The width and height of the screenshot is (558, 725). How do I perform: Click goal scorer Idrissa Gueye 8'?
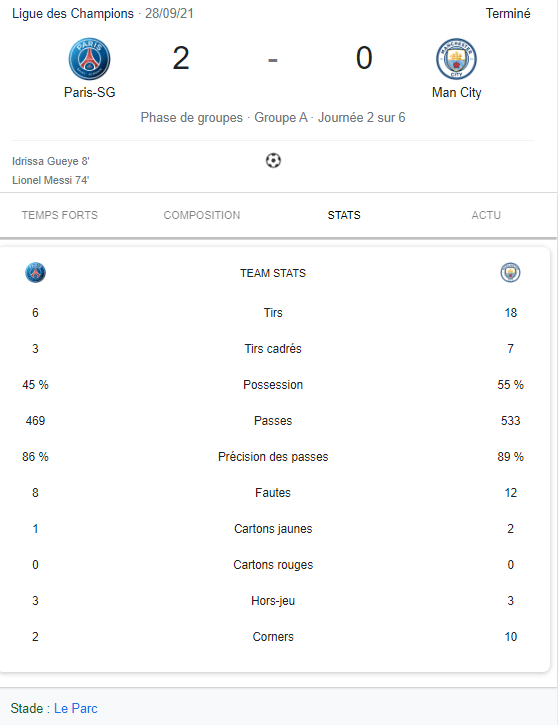(51, 161)
